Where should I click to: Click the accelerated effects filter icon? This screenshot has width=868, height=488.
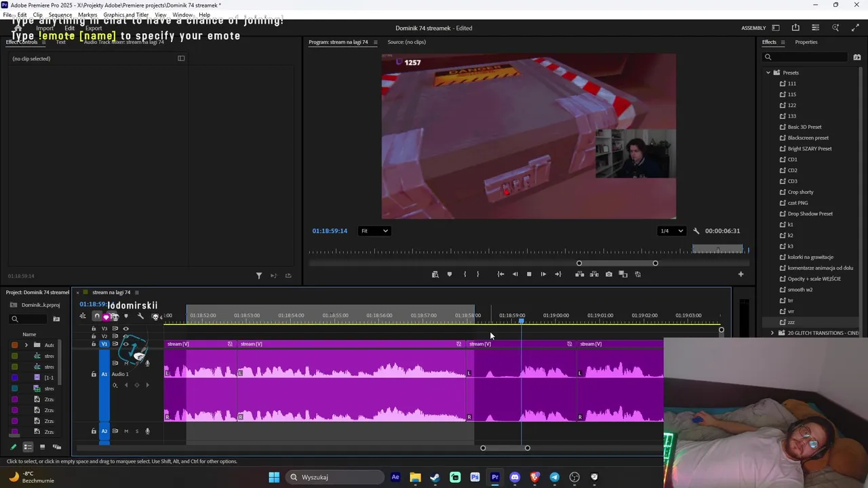857,57
